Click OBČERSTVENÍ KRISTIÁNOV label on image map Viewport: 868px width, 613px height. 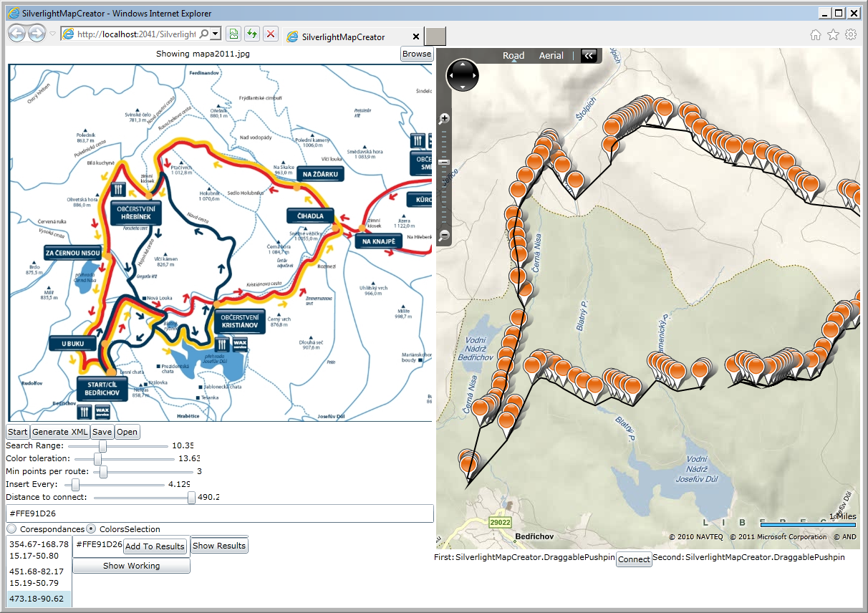[240, 320]
